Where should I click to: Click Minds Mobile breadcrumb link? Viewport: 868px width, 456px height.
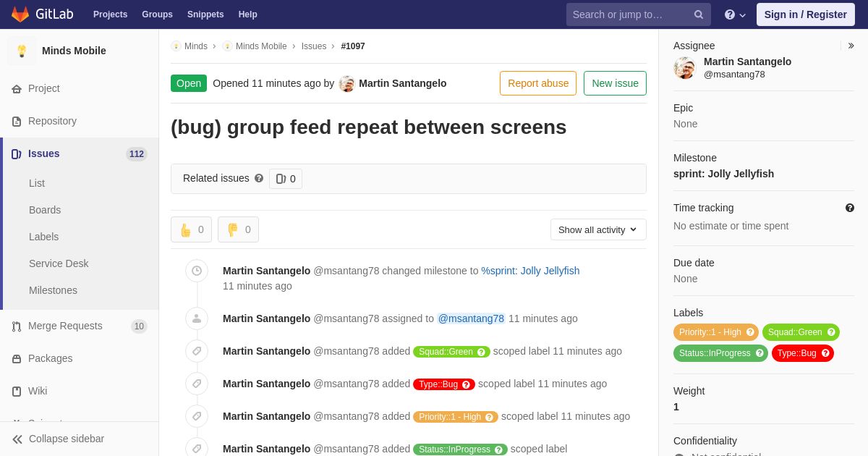point(261,46)
